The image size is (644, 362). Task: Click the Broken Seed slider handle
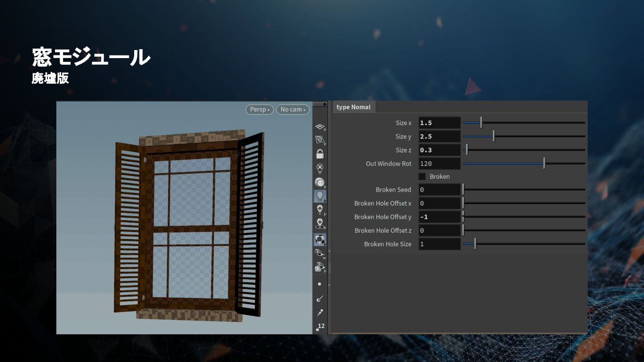click(x=463, y=189)
